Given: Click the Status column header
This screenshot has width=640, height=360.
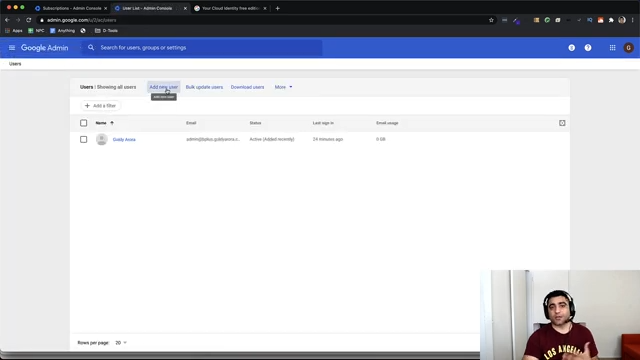Looking at the screenshot, I should tap(255, 123).
